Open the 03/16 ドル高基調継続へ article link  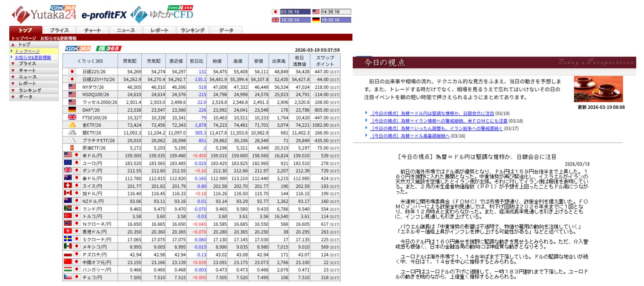coord(409,136)
